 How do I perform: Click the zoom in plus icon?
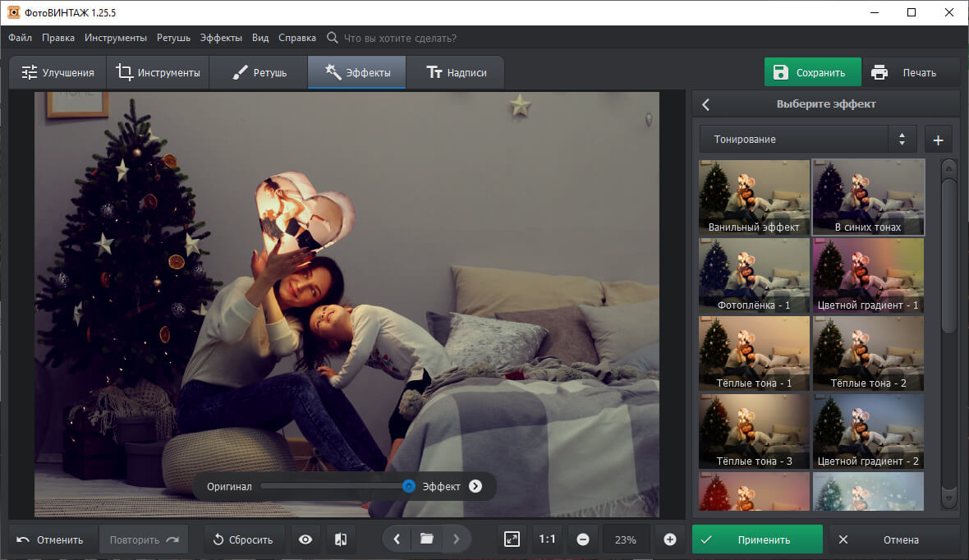click(x=669, y=539)
